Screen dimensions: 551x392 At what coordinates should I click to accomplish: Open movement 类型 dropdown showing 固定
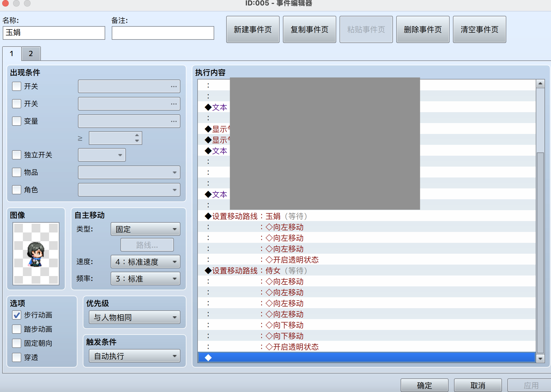pyautogui.click(x=145, y=229)
